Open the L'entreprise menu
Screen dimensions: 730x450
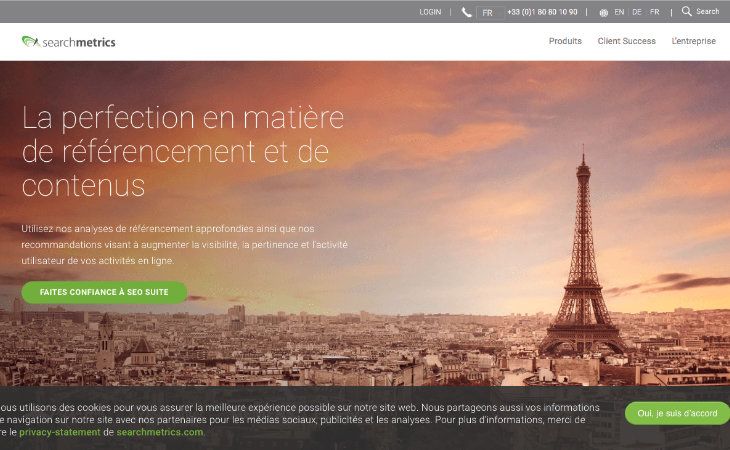click(x=693, y=41)
